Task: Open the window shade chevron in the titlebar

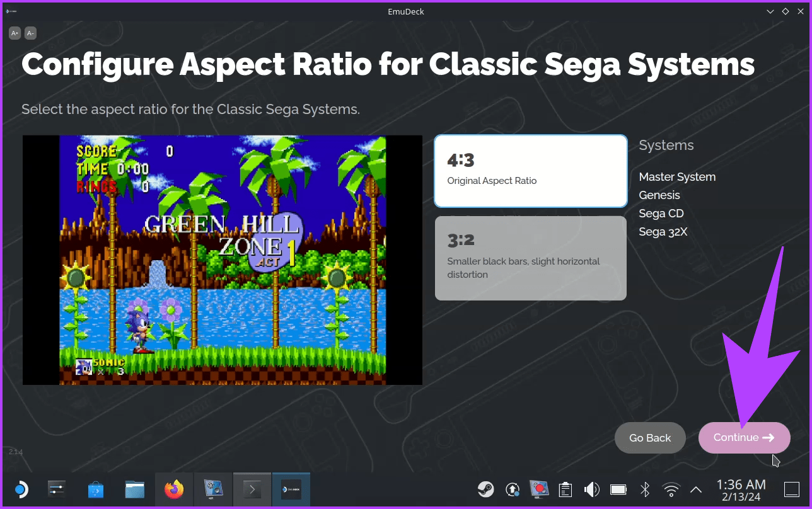Action: click(770, 11)
